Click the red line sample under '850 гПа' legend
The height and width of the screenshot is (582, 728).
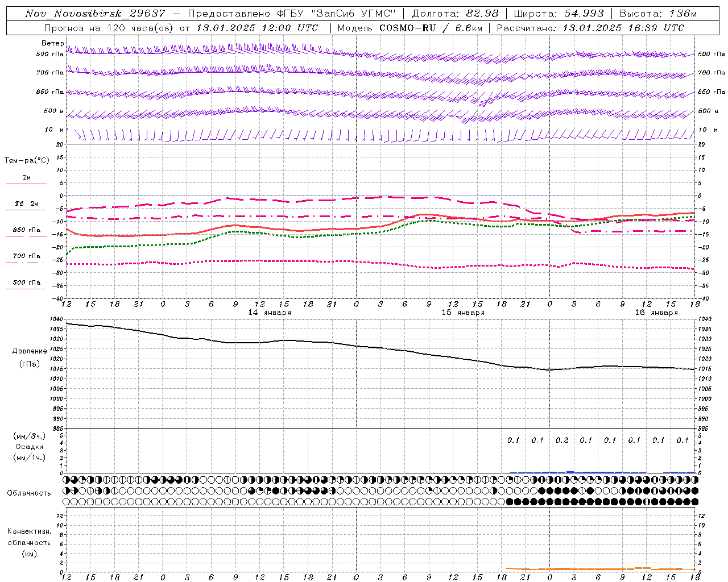26,236
